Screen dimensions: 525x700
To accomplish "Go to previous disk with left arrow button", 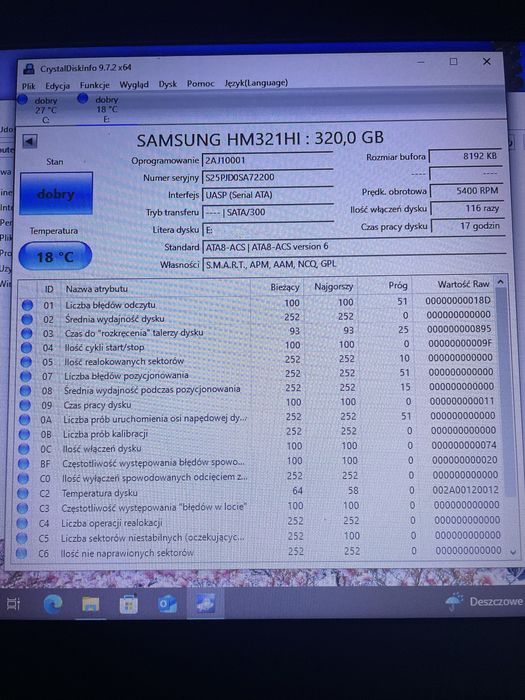I will pos(29,142).
